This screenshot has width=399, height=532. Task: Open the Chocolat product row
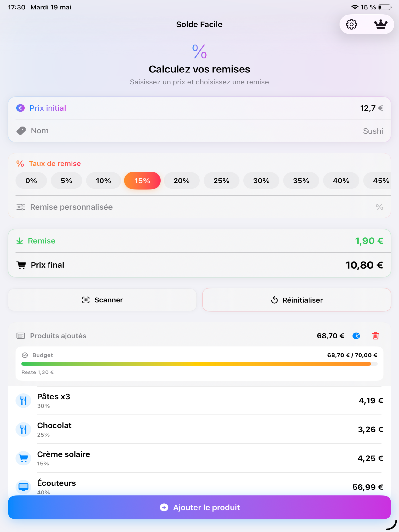[x=199, y=430]
